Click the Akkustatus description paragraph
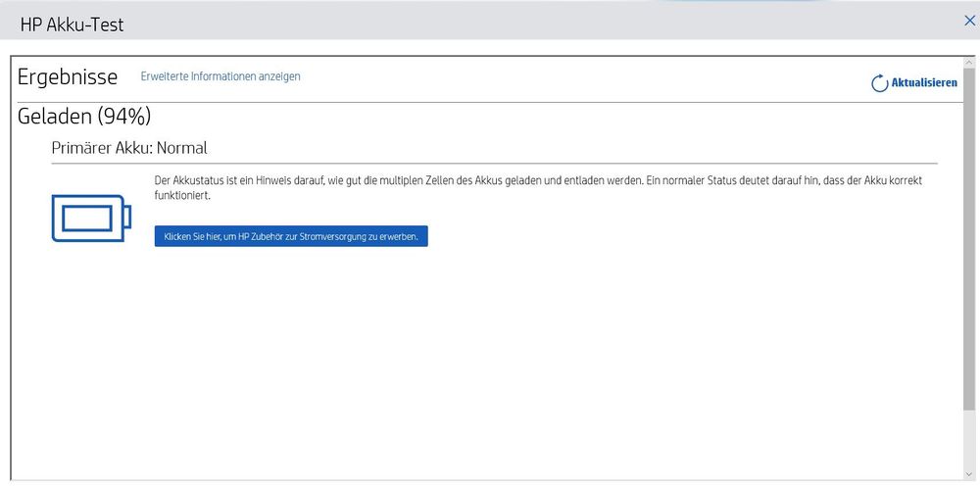 click(x=538, y=187)
